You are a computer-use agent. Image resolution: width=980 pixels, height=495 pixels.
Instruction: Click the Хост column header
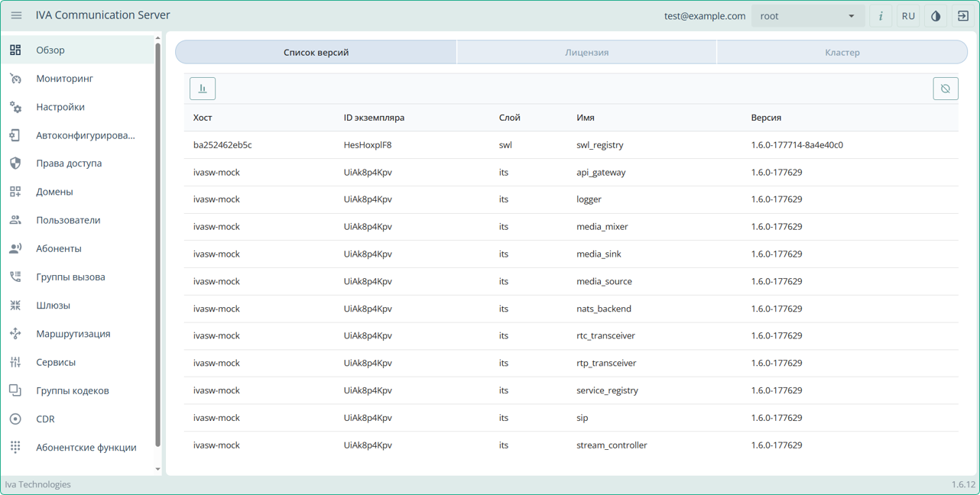pyautogui.click(x=203, y=118)
